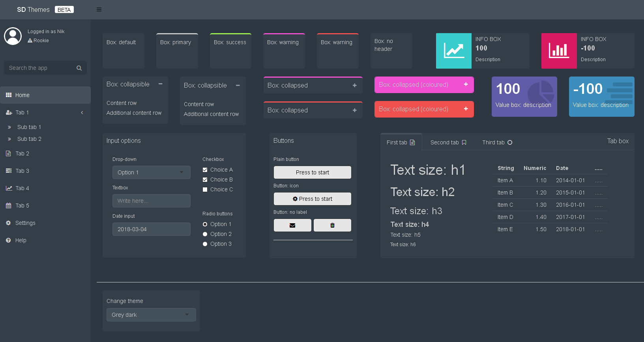The width and height of the screenshot is (644, 342).
Task: Open Tab 4 in the sidebar
Action: click(x=22, y=188)
